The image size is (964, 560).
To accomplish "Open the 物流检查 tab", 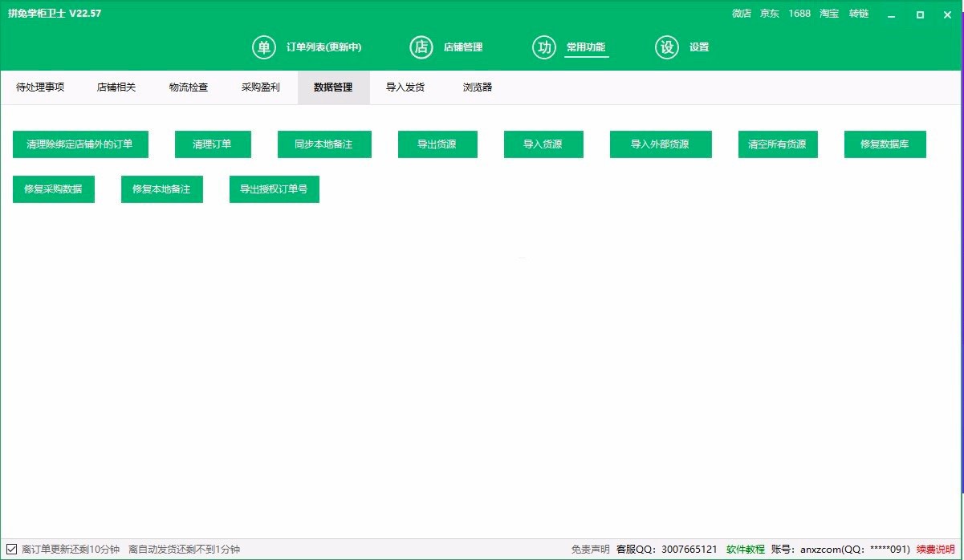I will coord(189,87).
